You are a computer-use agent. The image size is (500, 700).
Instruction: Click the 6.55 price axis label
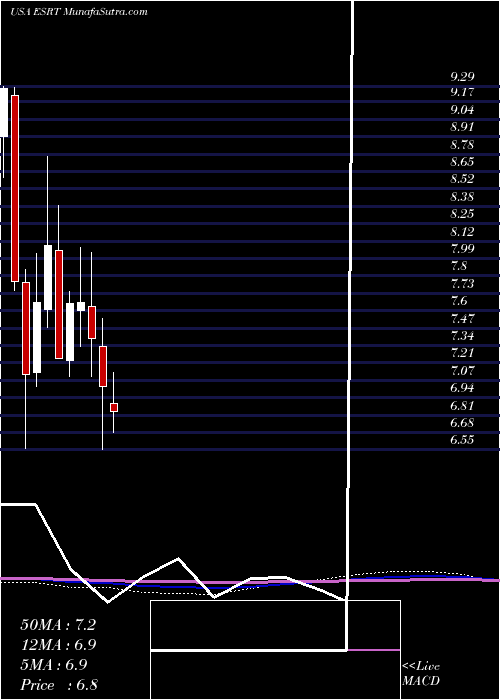tap(462, 440)
